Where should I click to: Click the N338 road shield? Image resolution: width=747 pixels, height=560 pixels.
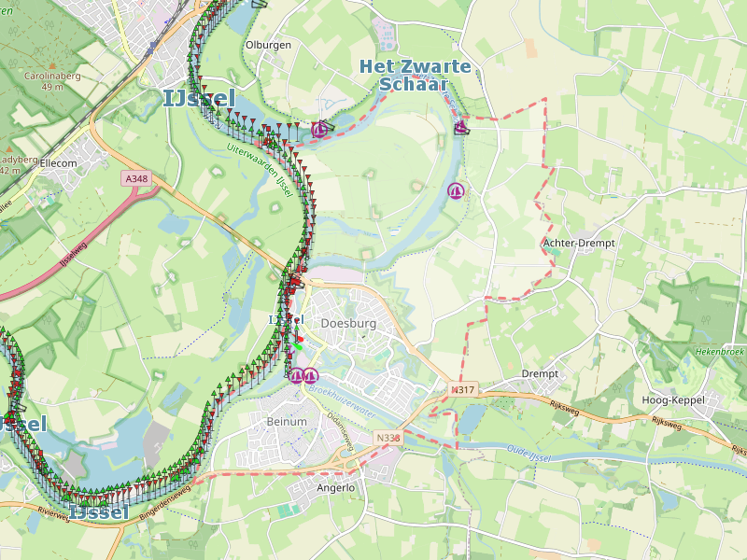coord(388,438)
